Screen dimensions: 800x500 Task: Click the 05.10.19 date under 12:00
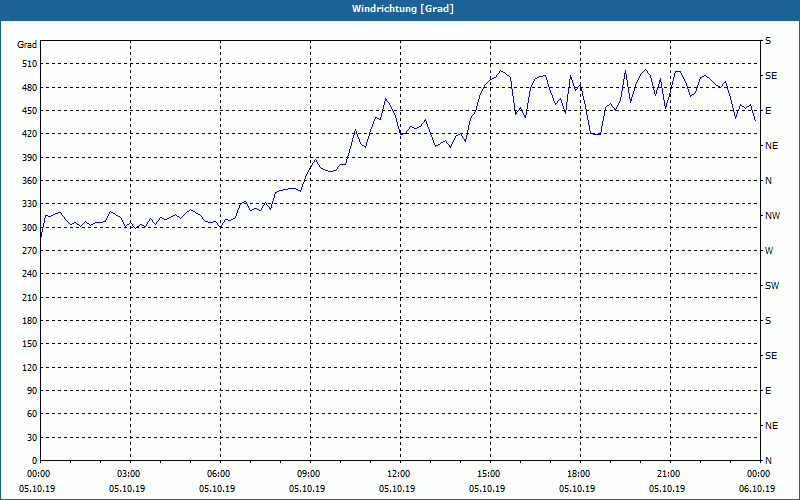point(397,489)
